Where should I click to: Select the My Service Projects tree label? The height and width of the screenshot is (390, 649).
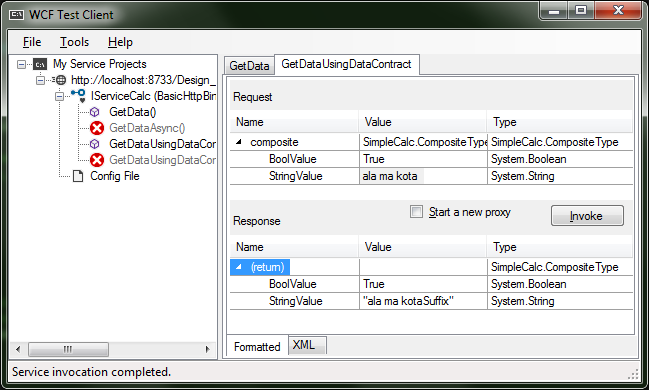point(99,64)
